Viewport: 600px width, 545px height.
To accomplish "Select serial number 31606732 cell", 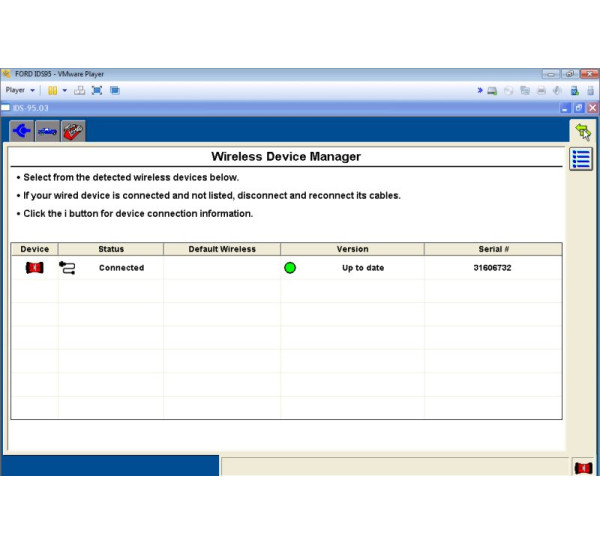I will [493, 268].
